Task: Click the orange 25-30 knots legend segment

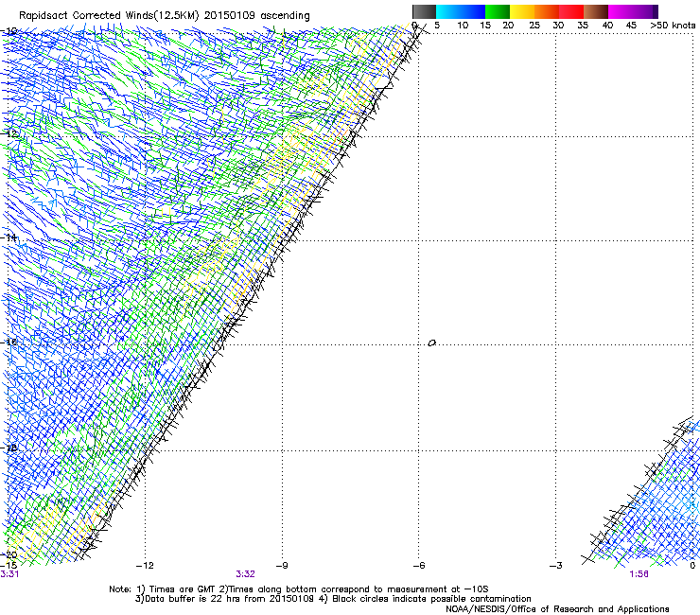Action: [547, 11]
